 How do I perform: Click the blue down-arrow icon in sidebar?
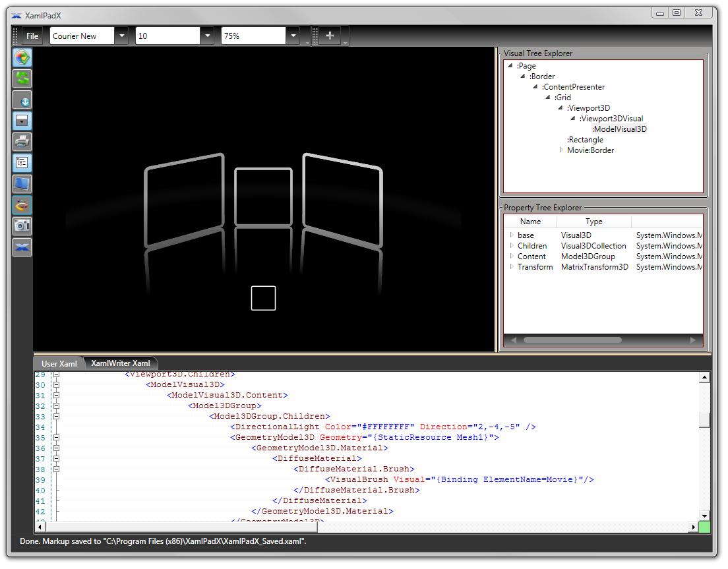(22, 100)
